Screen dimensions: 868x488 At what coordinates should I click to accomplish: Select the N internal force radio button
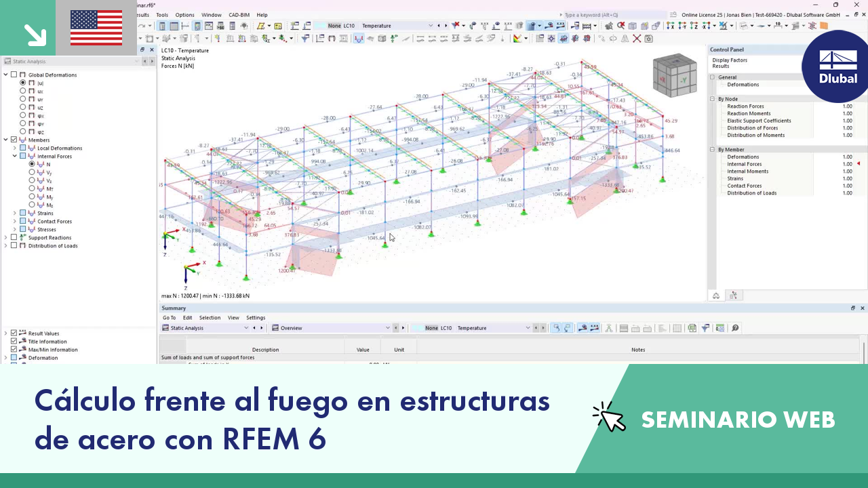32,165
